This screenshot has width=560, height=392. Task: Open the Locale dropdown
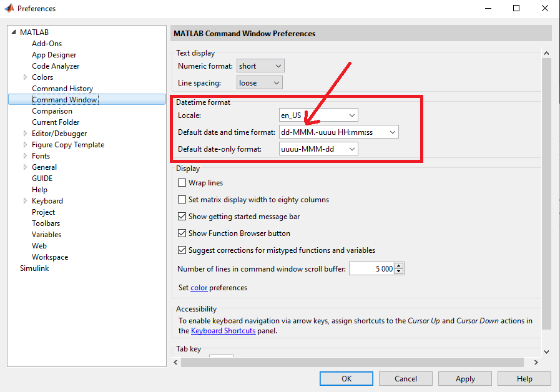[x=318, y=115]
